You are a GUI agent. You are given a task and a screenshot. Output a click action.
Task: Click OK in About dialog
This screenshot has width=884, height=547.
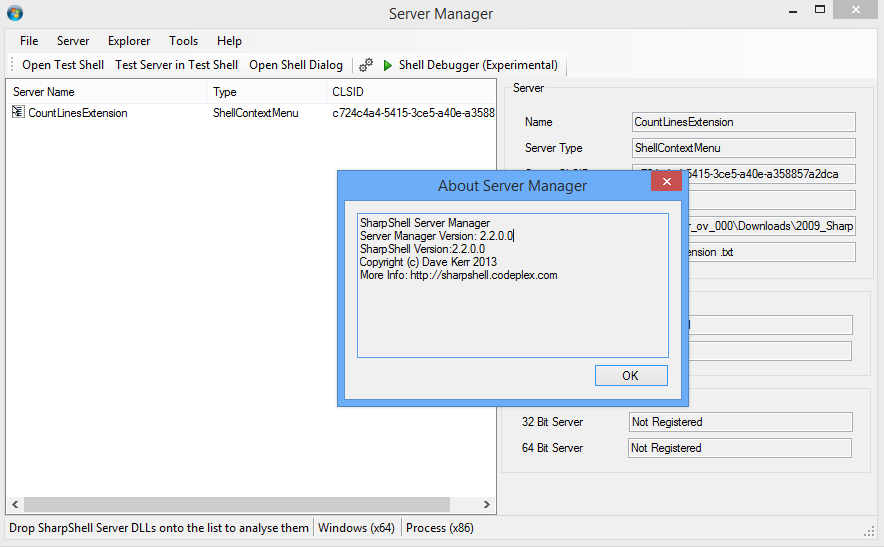(x=631, y=376)
